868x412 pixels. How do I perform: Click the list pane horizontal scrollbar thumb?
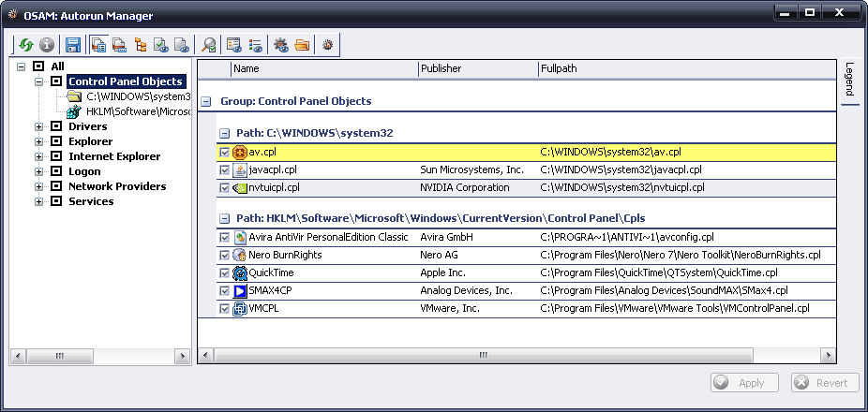(x=484, y=355)
